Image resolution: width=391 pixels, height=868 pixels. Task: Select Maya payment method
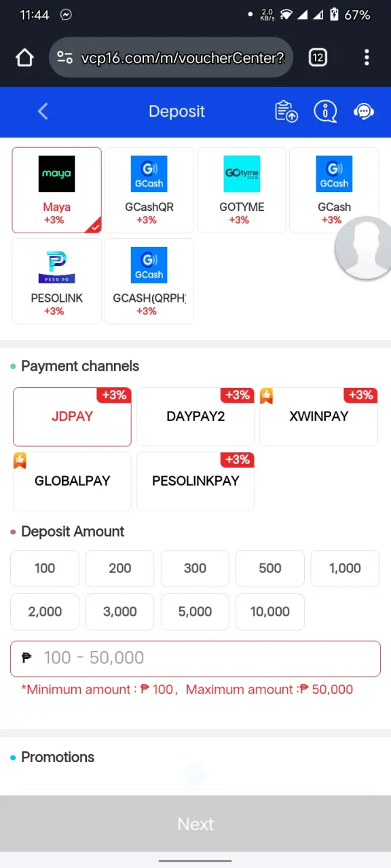[56, 190]
